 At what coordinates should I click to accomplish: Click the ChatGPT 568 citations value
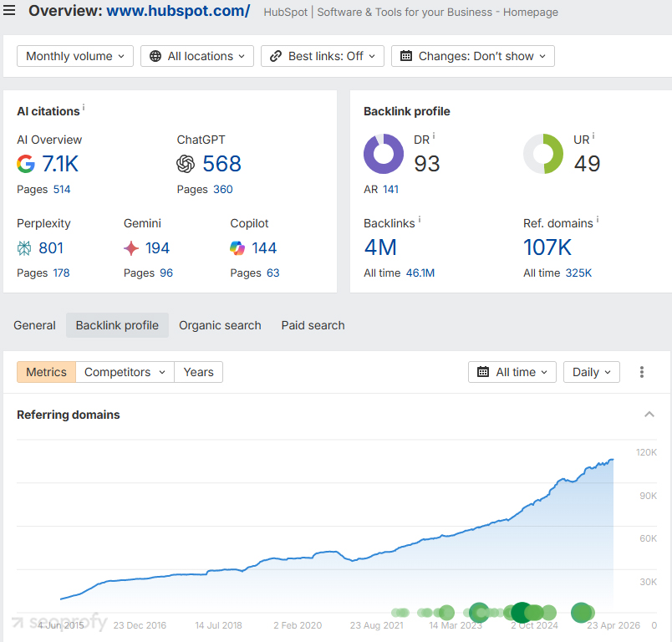(x=222, y=164)
